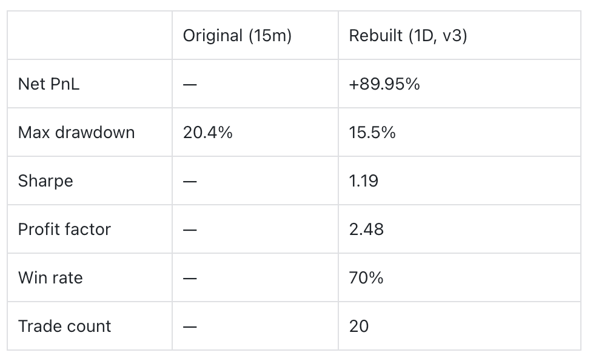The width and height of the screenshot is (593, 364).
Task: Click the +89.95% Net PnL value
Action: pos(384,84)
